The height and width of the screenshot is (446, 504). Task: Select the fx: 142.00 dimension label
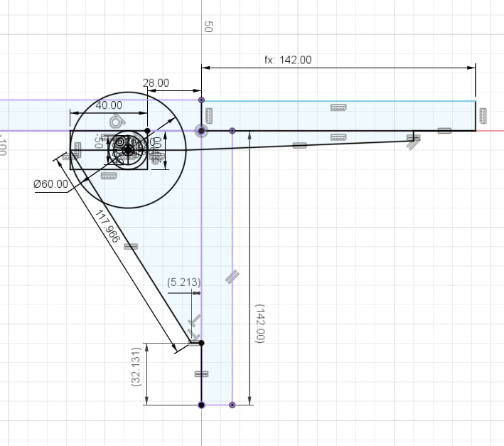pos(288,60)
